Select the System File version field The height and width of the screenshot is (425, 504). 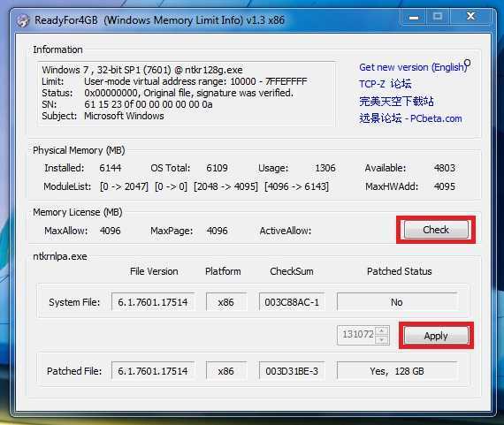click(x=153, y=301)
